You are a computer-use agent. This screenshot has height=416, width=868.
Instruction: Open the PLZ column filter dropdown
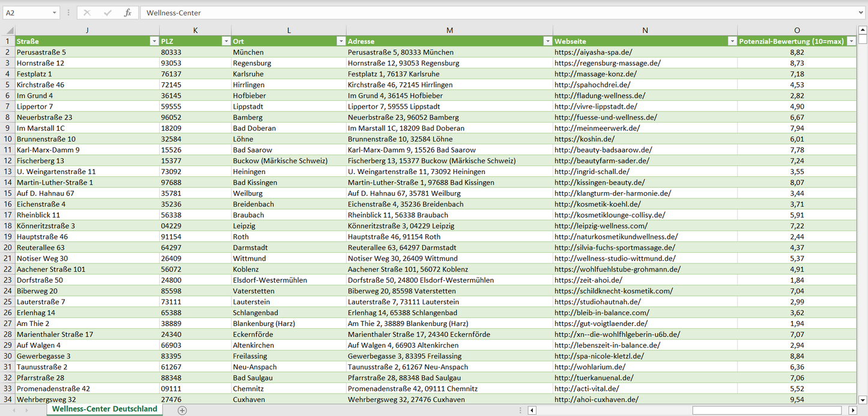(226, 41)
